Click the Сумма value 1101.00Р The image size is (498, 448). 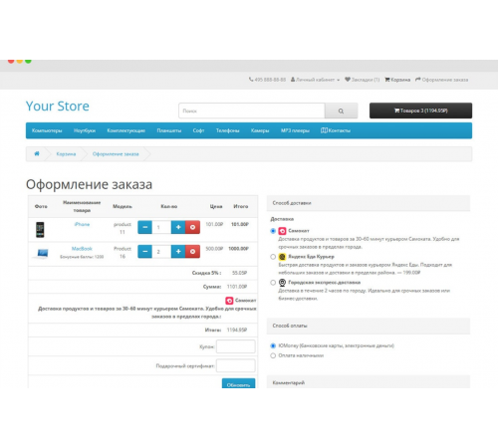tap(237, 287)
